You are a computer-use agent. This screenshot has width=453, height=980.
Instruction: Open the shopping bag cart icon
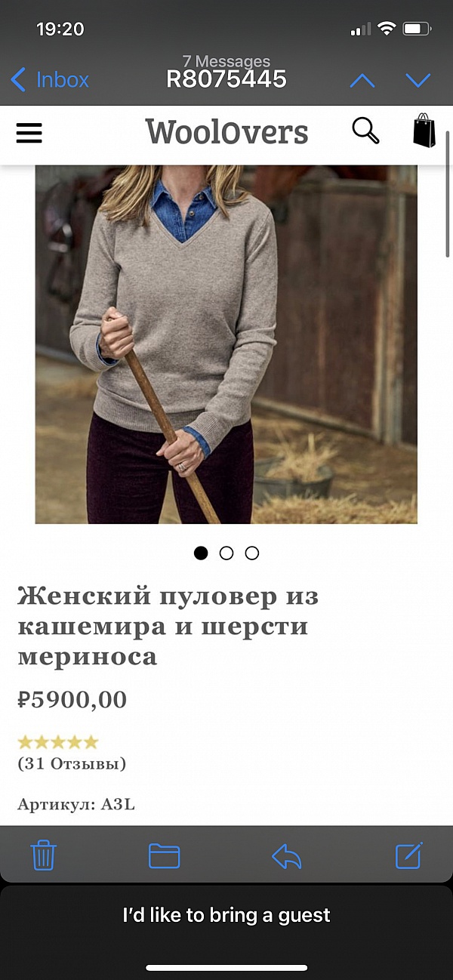click(x=424, y=131)
